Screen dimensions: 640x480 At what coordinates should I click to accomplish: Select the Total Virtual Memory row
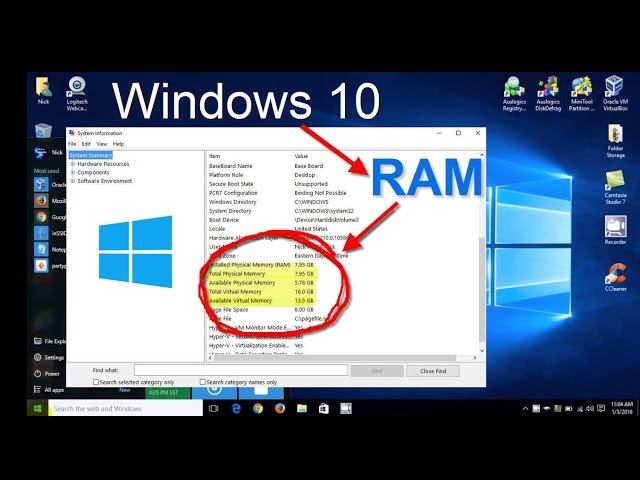tap(261, 292)
